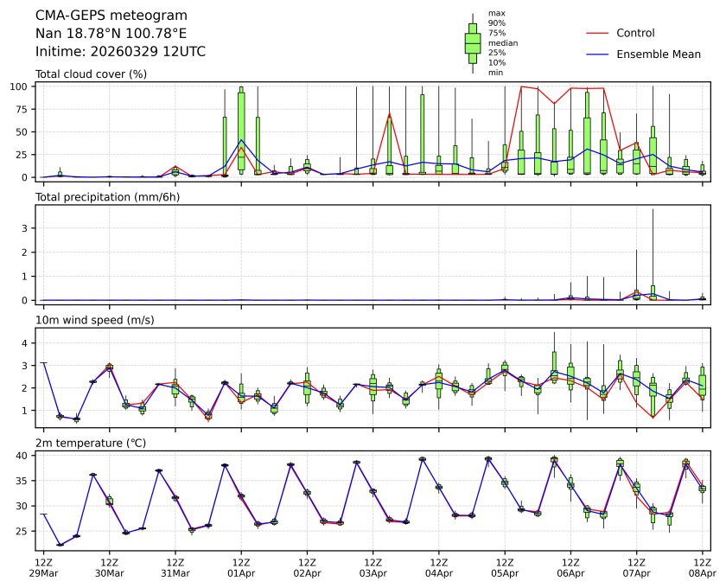The width and height of the screenshot is (726, 588).
Task: Click the blue Ensemble Mean line sample
Action: [x=597, y=54]
